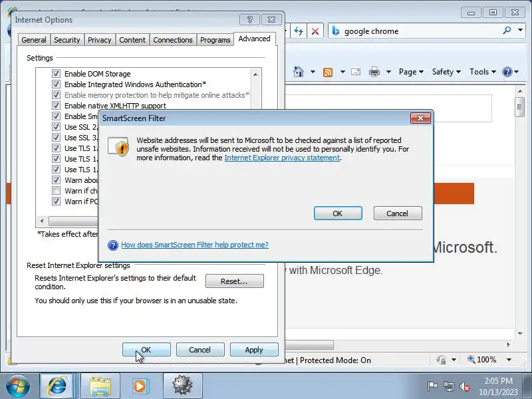Click the Internet Options help question button

pos(250,20)
